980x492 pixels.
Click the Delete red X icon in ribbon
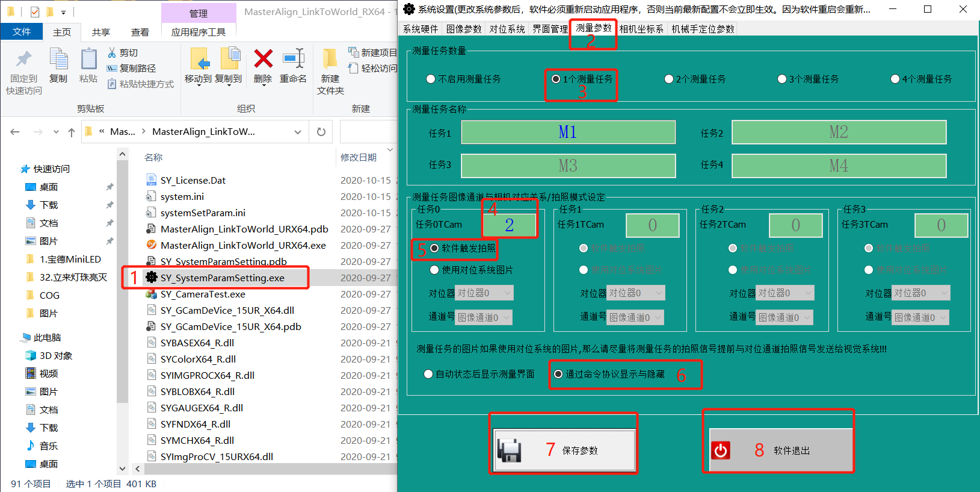[263, 60]
